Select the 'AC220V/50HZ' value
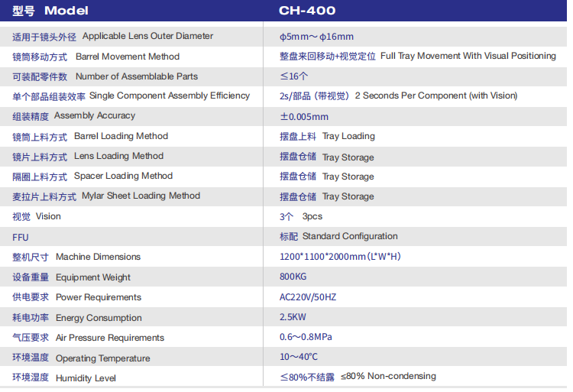 point(308,297)
